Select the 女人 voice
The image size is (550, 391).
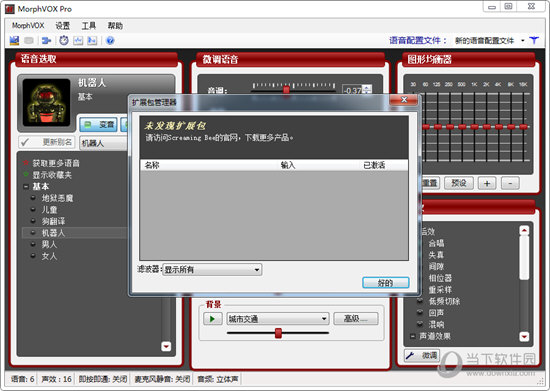click(49, 256)
